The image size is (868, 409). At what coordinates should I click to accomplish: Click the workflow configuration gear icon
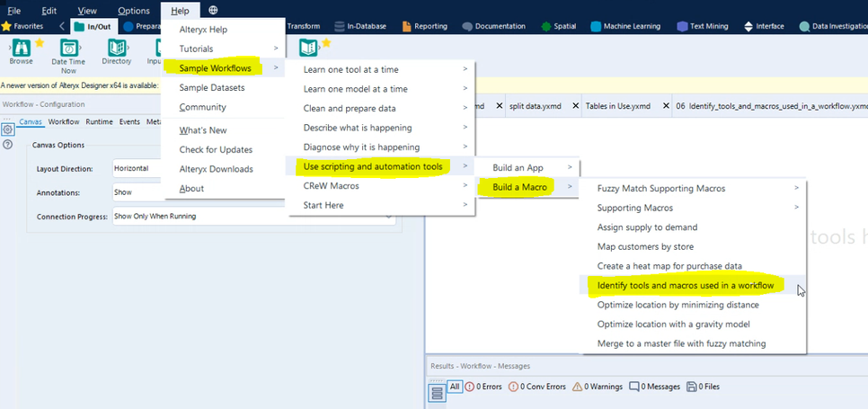pyautogui.click(x=8, y=129)
